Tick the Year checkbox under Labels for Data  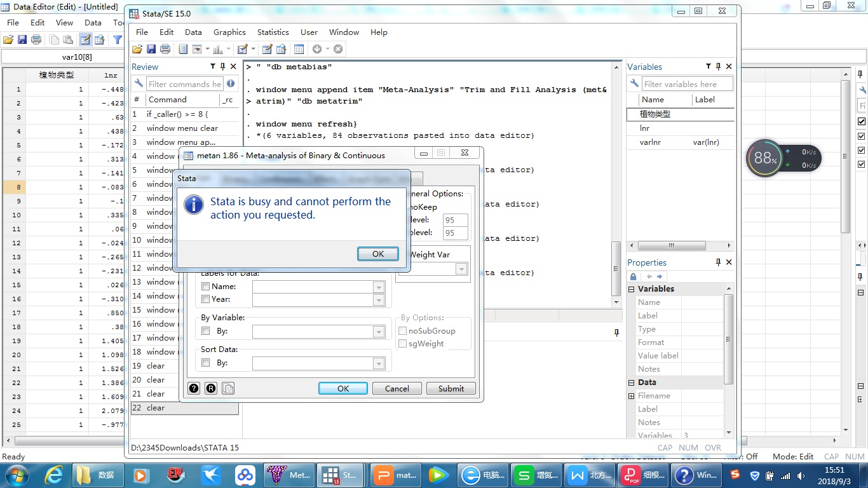click(x=205, y=299)
